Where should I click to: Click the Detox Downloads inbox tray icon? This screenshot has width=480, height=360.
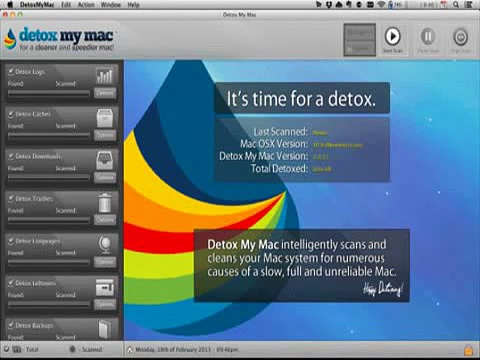(x=105, y=160)
